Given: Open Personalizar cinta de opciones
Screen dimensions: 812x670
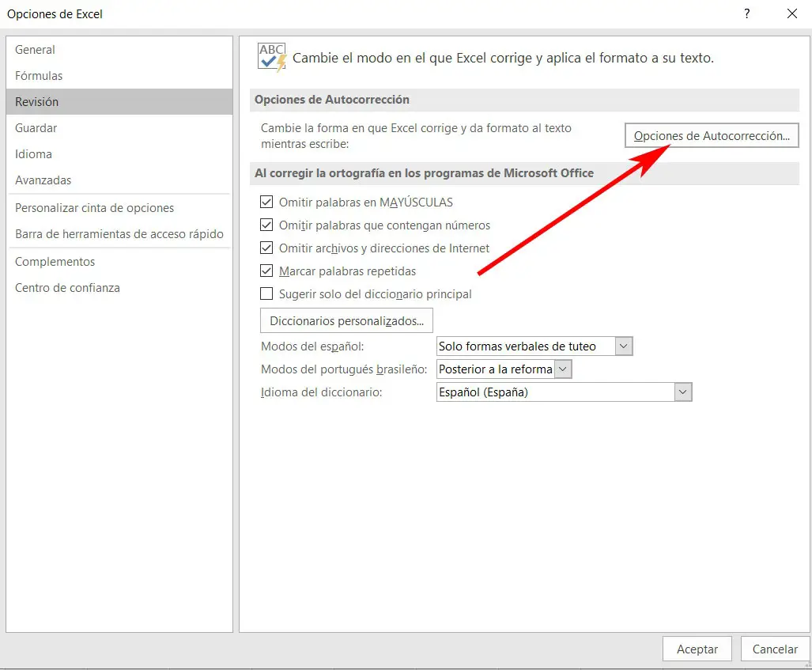Looking at the screenshot, I should pos(119,208).
